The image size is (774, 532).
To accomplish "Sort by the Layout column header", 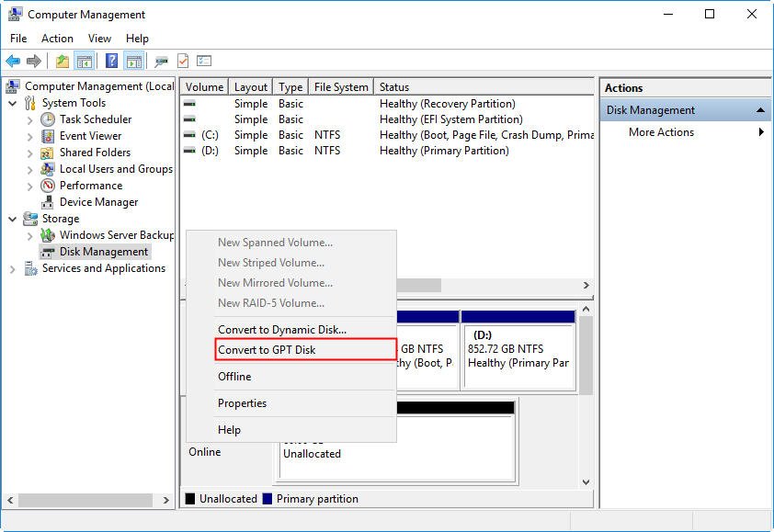I will tap(250, 87).
